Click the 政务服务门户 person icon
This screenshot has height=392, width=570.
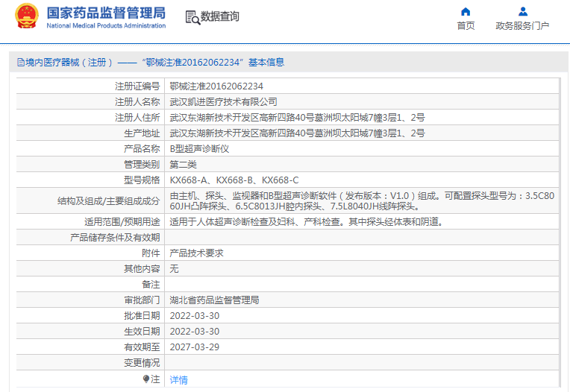coord(523,12)
